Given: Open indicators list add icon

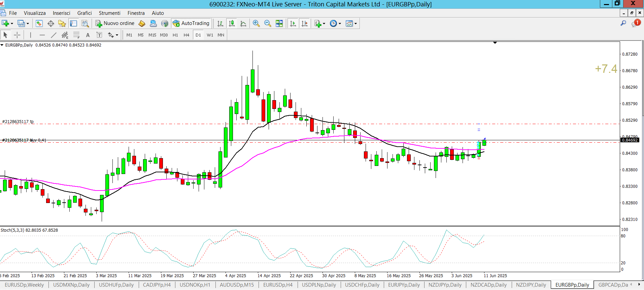Looking at the screenshot, I should point(318,23).
